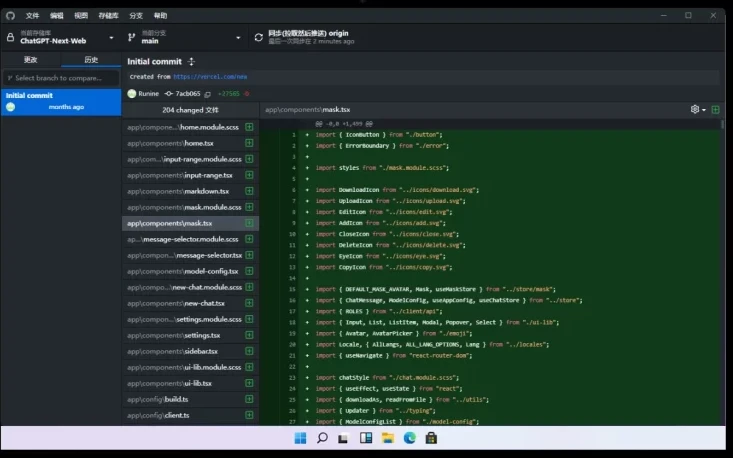Click the added-status icon for mask.tsx

click(249, 223)
